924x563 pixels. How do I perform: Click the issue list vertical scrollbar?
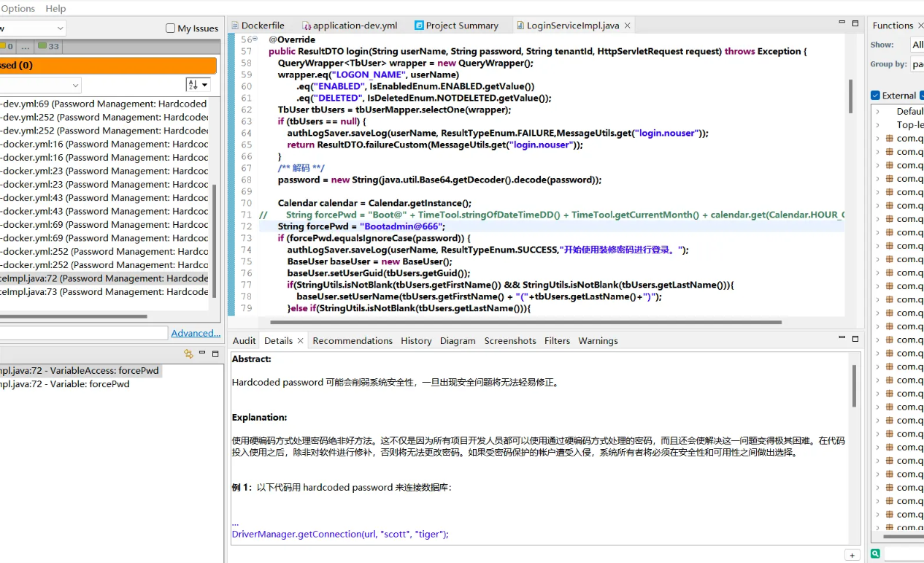tap(215, 241)
